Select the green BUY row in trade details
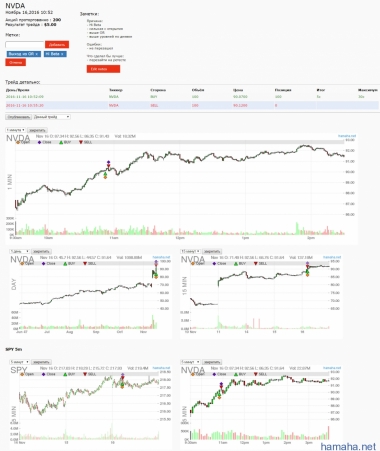 click(x=192, y=97)
